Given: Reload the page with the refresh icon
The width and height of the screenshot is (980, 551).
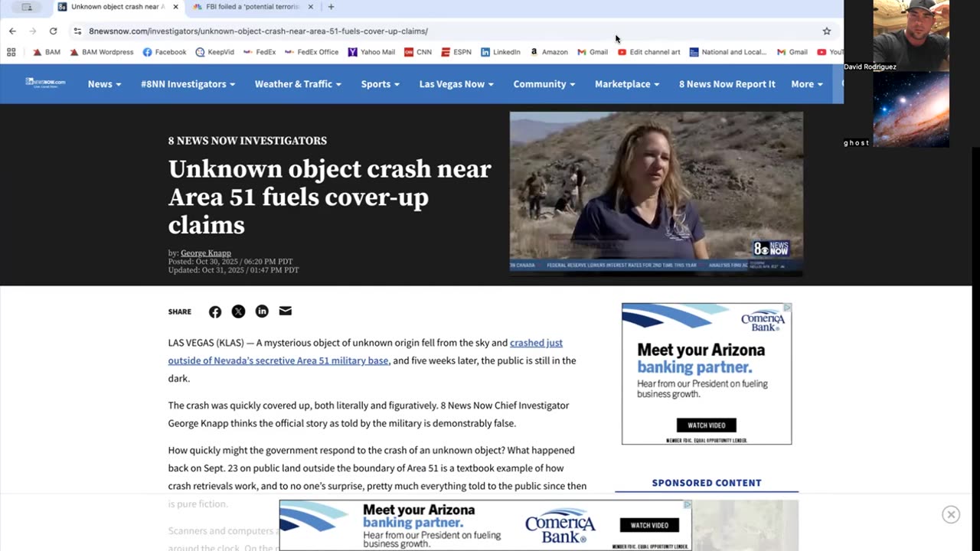Looking at the screenshot, I should 53,31.
